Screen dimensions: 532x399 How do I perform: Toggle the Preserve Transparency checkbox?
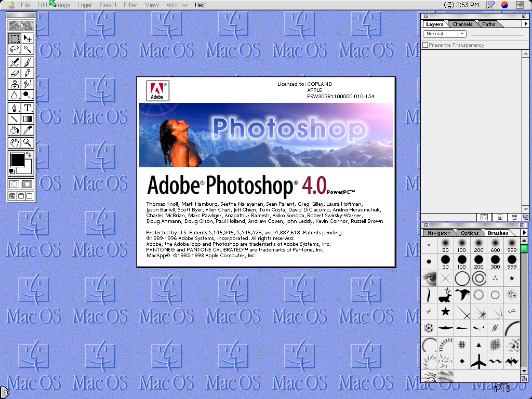[425, 45]
